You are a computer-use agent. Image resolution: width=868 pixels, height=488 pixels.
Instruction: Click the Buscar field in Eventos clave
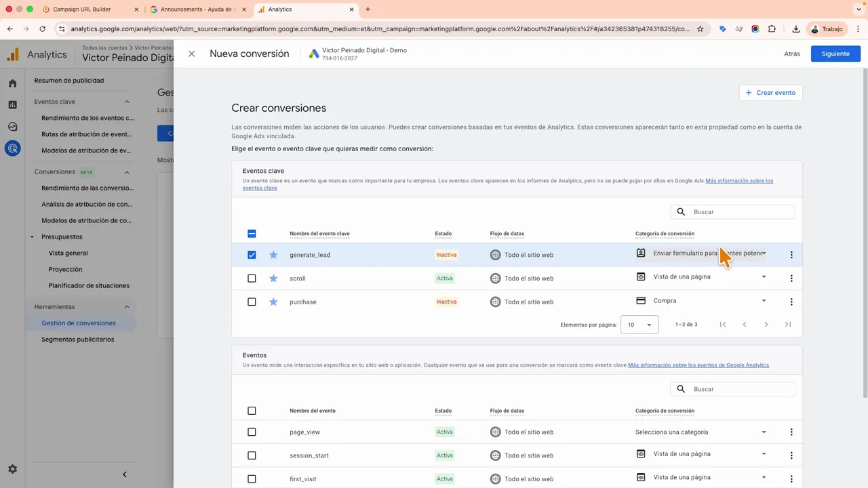[732, 212]
